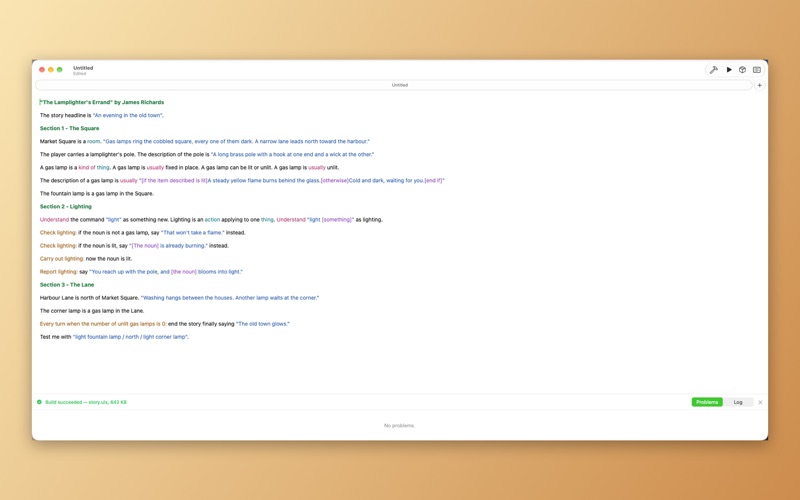Click the Untitled window title
The image size is (800, 500).
point(83,68)
